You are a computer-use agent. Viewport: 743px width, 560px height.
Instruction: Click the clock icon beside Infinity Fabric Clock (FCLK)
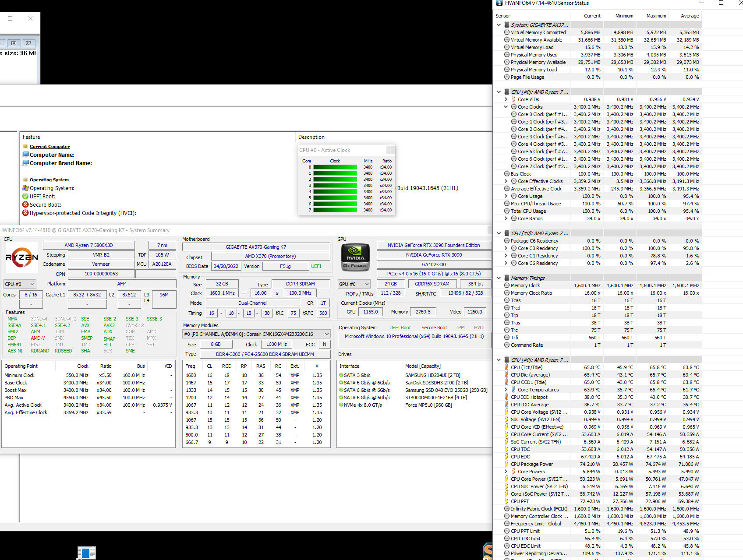click(x=507, y=509)
